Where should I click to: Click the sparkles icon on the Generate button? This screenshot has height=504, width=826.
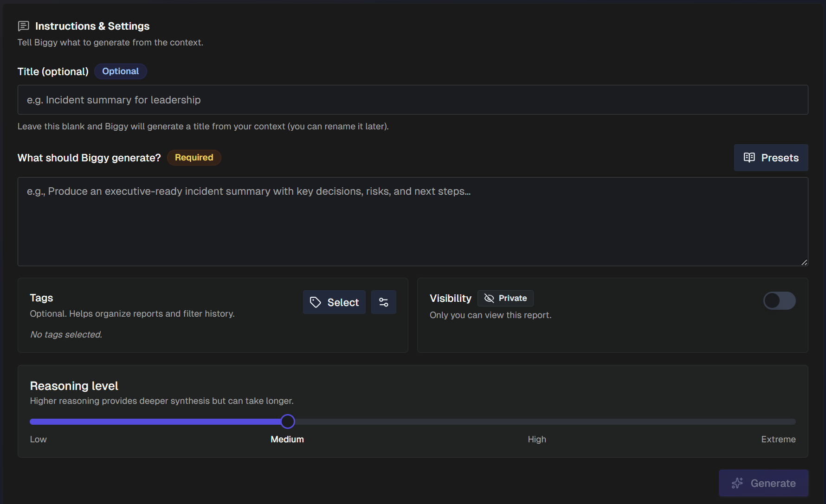pos(737,483)
